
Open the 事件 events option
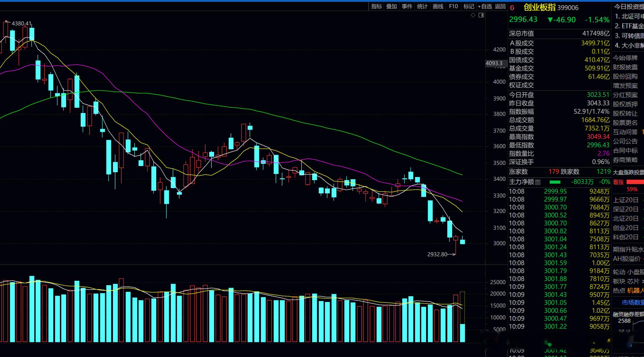[x=407, y=6]
